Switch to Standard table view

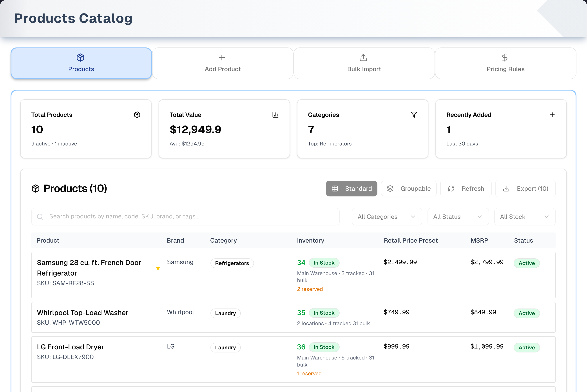coord(351,189)
